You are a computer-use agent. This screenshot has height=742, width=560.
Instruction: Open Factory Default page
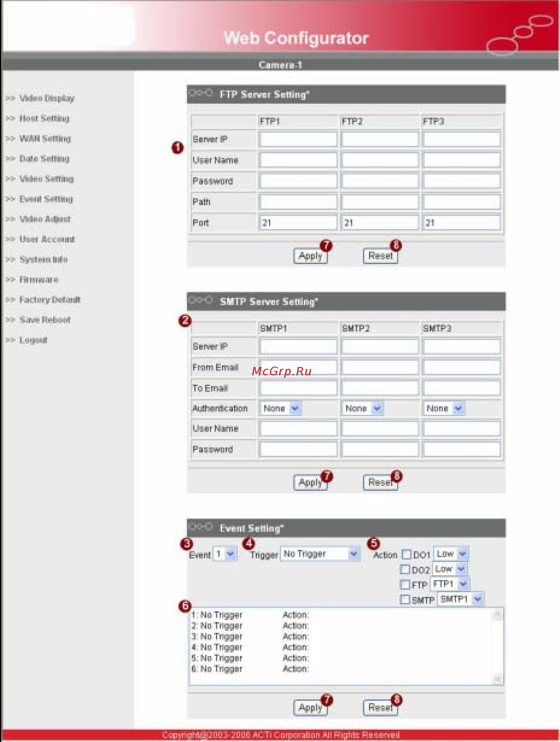point(50,300)
